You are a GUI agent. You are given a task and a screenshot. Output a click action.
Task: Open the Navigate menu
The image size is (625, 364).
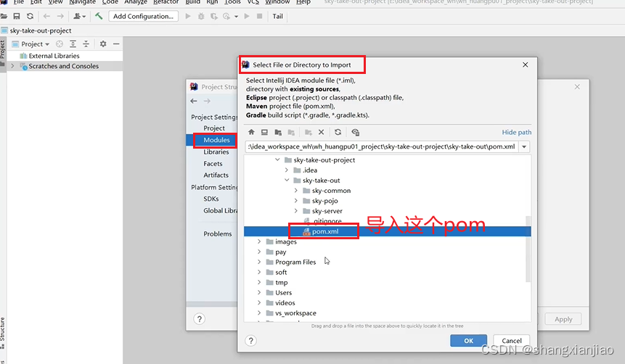click(x=82, y=2)
